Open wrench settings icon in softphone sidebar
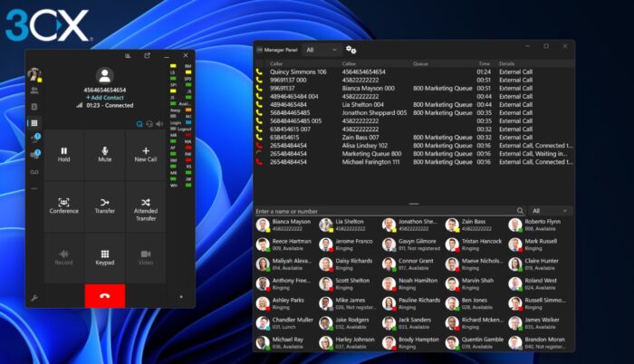Viewport: 634px width, 364px height. click(34, 298)
